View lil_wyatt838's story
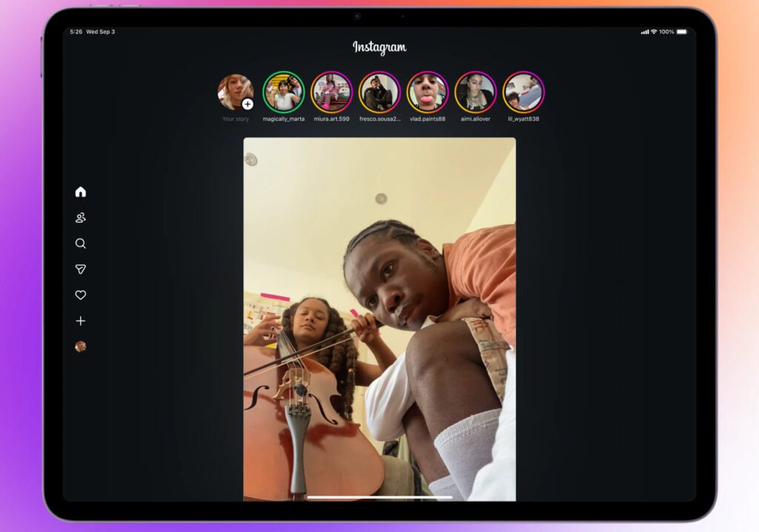 tap(523, 91)
